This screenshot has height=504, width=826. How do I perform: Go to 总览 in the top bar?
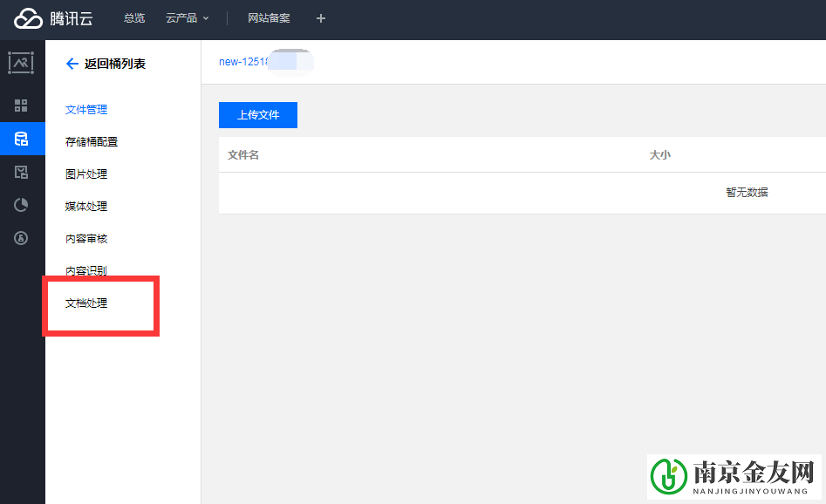click(x=134, y=18)
